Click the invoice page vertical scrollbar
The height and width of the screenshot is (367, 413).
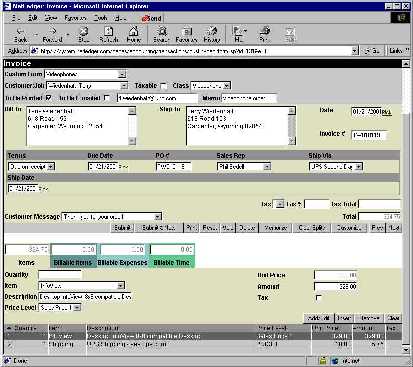tap(406, 207)
